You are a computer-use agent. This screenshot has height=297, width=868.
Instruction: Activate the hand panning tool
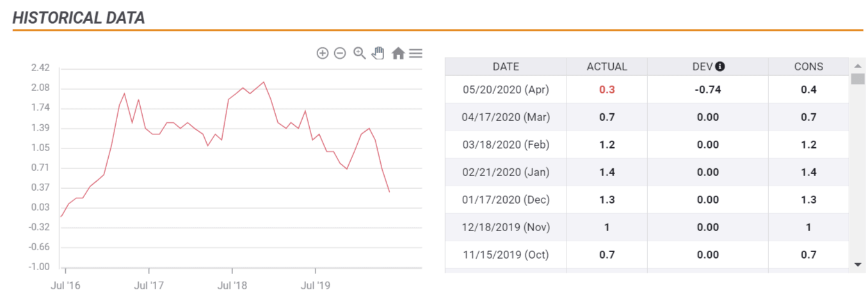click(x=378, y=53)
